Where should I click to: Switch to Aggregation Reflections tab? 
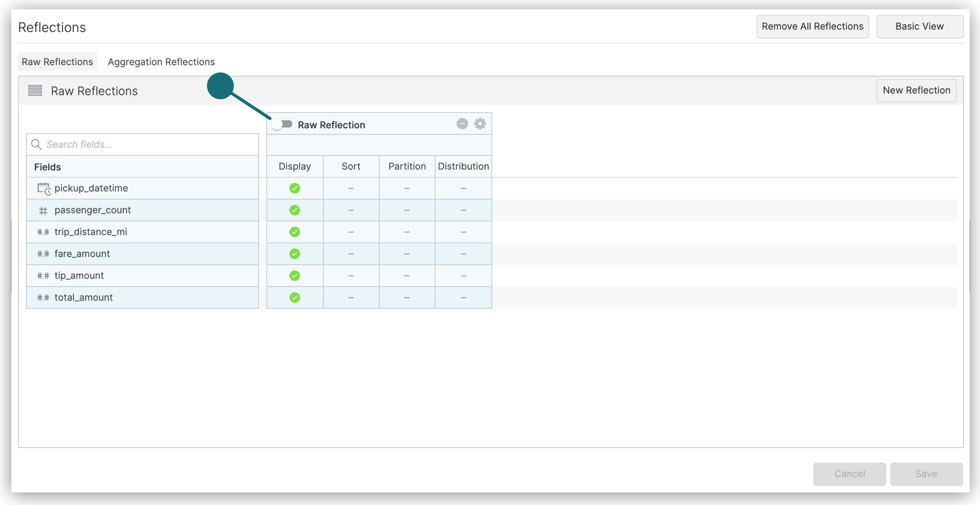tap(161, 62)
